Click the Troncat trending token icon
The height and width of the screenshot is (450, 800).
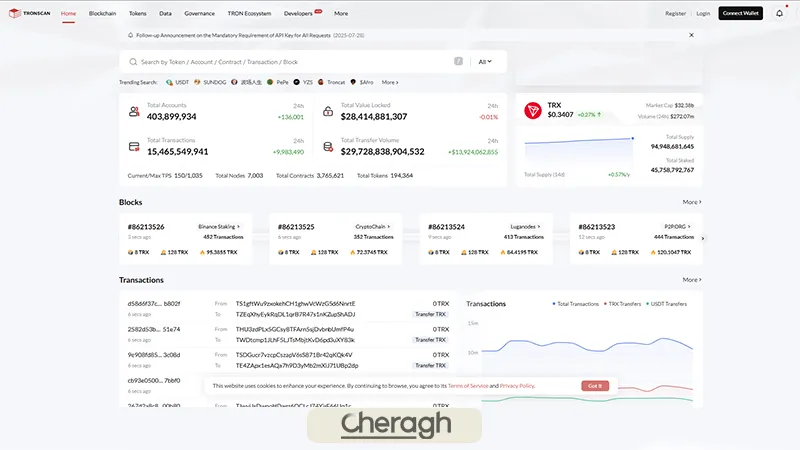[x=320, y=82]
